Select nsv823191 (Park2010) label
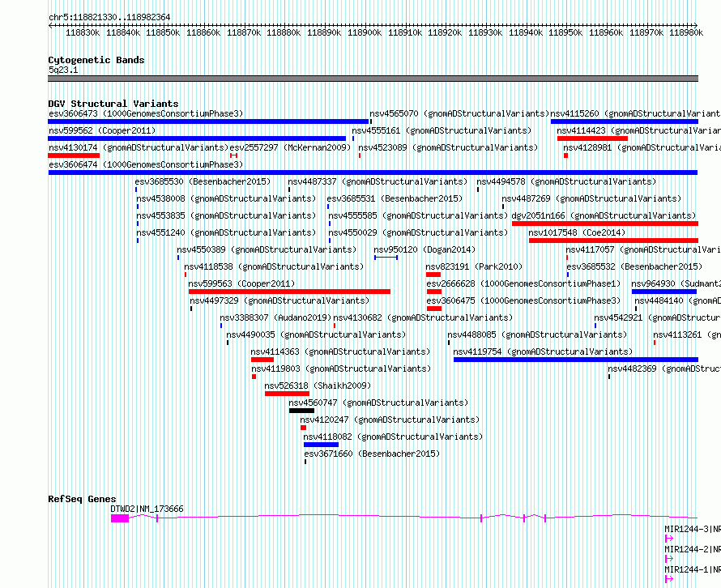 click(474, 266)
